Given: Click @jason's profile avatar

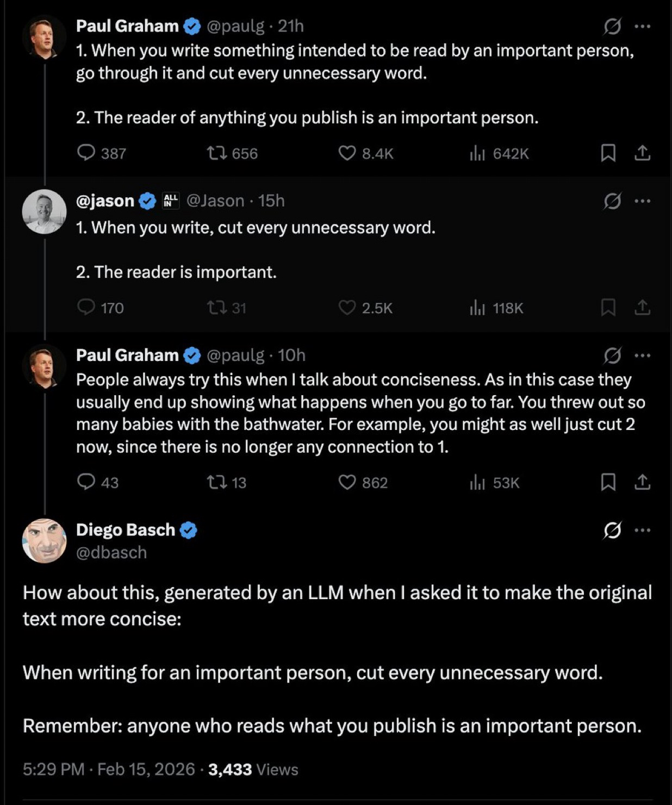Looking at the screenshot, I should [x=44, y=211].
